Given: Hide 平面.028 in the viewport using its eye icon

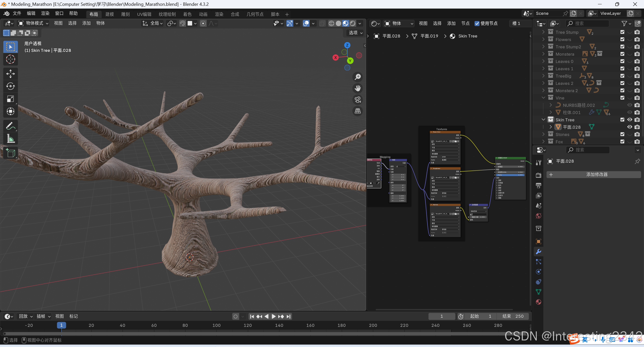Looking at the screenshot, I should (630, 127).
